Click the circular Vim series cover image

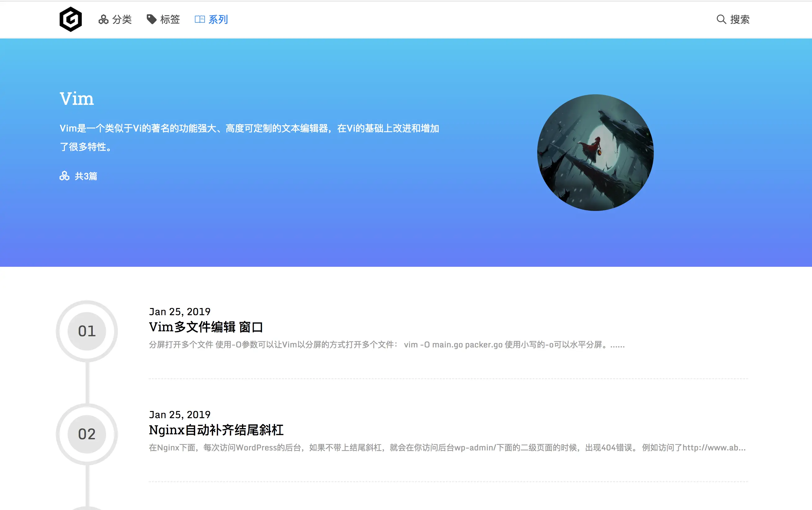(595, 152)
